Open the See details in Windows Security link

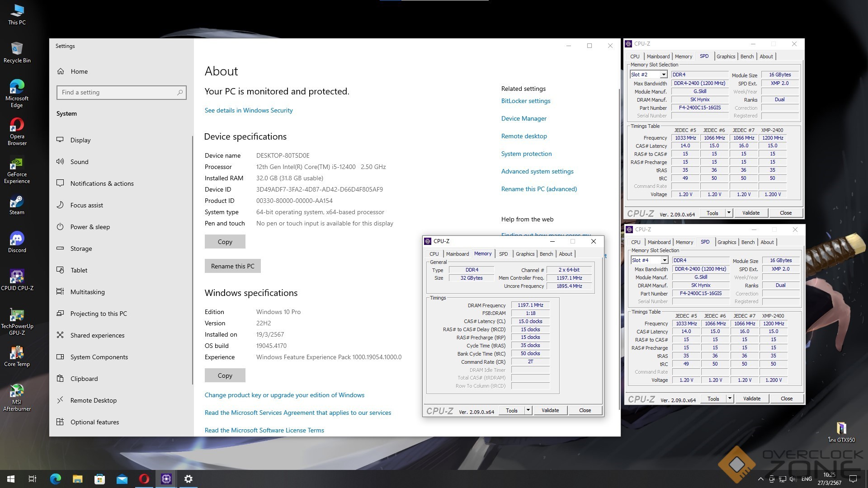coord(248,110)
